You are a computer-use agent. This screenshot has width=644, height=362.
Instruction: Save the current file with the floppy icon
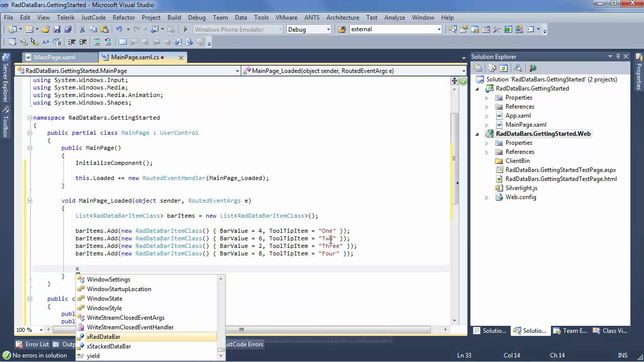[x=57, y=29]
